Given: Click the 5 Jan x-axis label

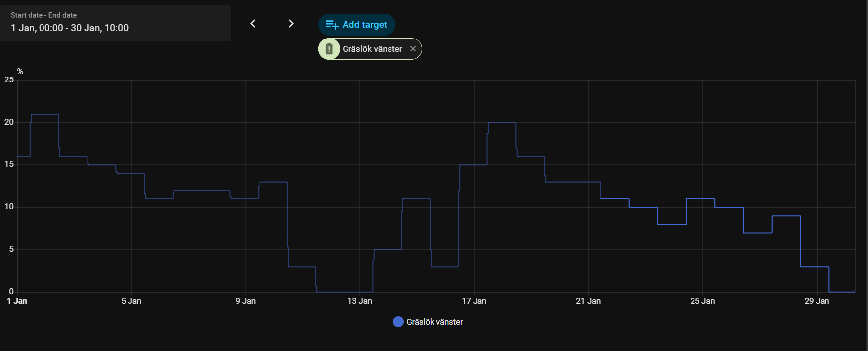Looking at the screenshot, I should tap(131, 301).
